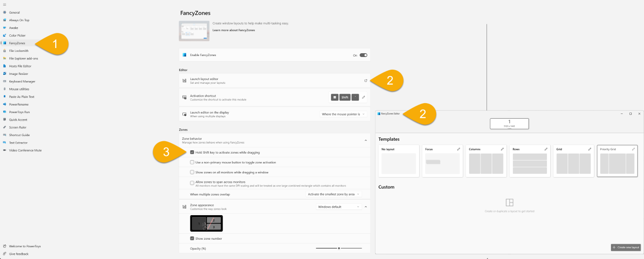Open 'Activate the smallest zone by area' dropdown
Viewport: 644px width, 259px height.
coord(334,194)
